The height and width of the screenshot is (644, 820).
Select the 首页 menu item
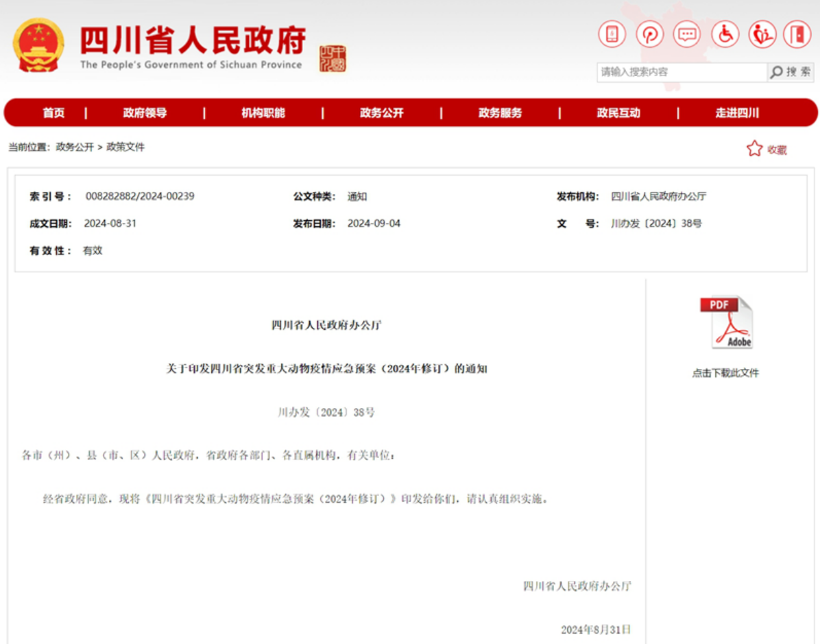pyautogui.click(x=53, y=112)
